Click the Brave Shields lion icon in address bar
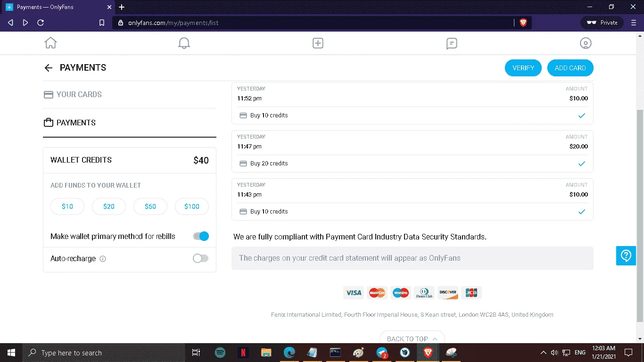The width and height of the screenshot is (644, 362). 523,23
